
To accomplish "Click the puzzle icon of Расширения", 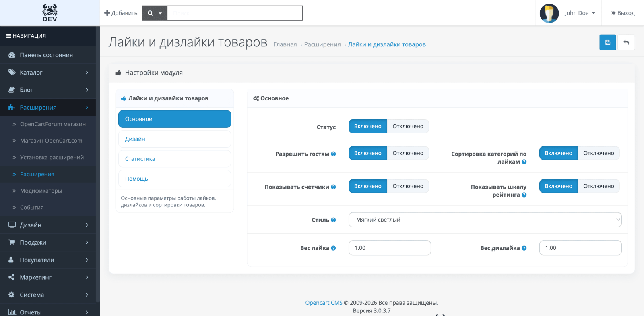I will click(12, 107).
